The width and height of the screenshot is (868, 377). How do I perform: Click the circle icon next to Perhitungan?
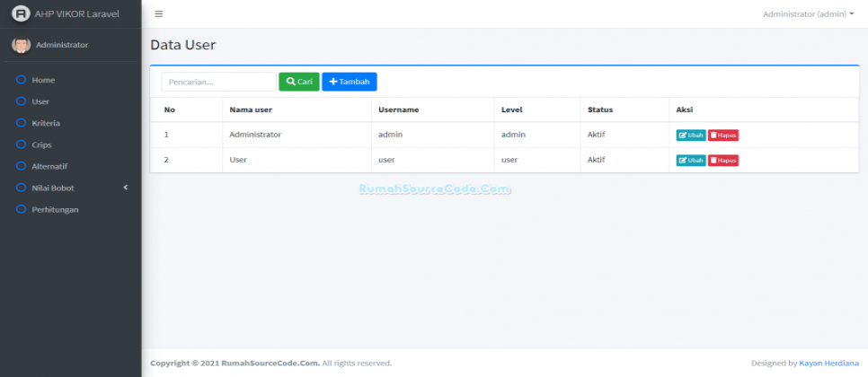coord(21,209)
